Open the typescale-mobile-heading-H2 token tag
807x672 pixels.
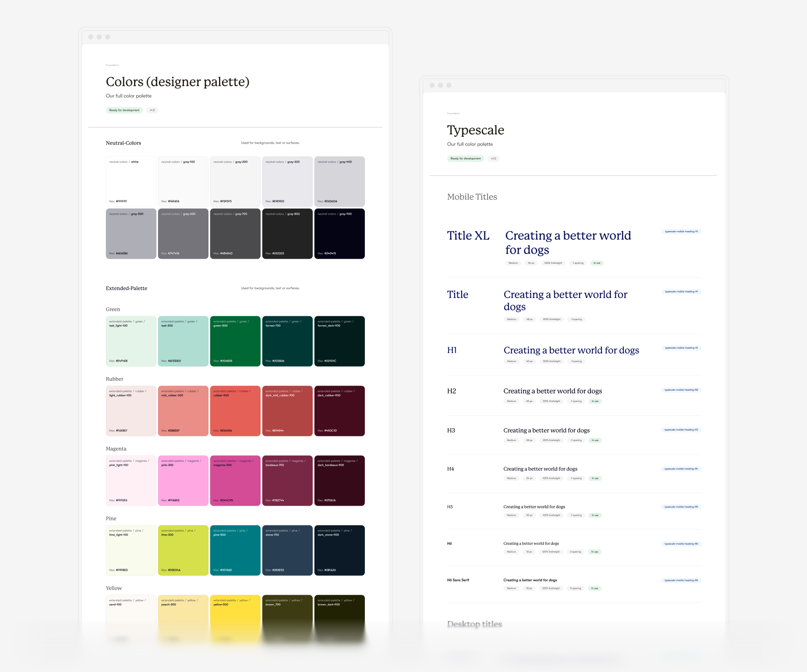click(x=681, y=390)
